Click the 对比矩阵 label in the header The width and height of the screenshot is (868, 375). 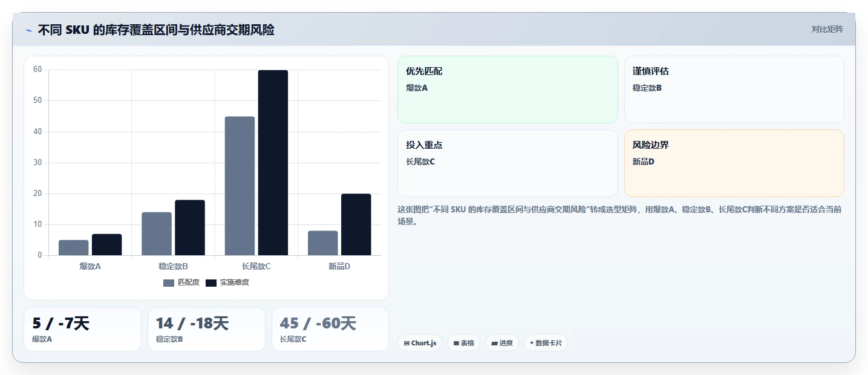tap(827, 29)
